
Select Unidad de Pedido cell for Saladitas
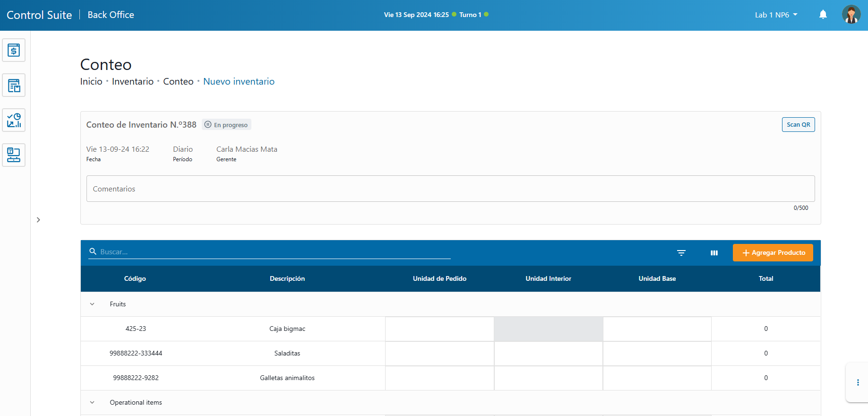click(x=439, y=353)
